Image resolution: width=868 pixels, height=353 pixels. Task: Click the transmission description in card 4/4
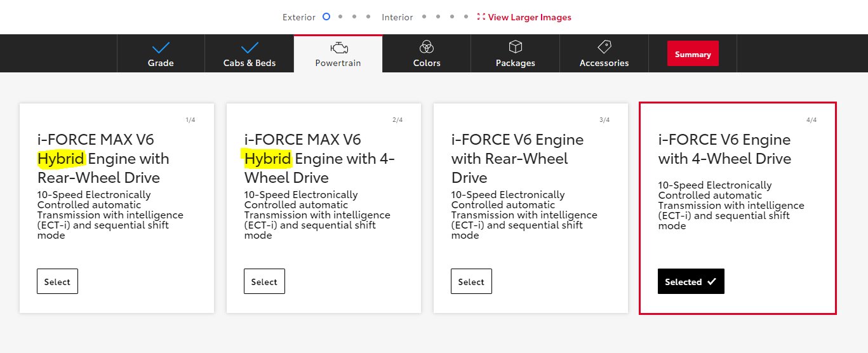point(731,205)
